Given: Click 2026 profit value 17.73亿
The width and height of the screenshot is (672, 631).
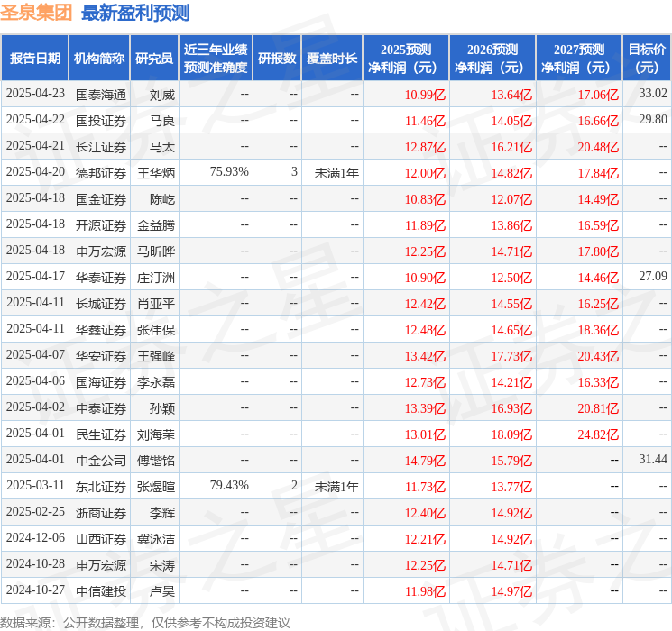Looking at the screenshot, I should click(511, 356).
